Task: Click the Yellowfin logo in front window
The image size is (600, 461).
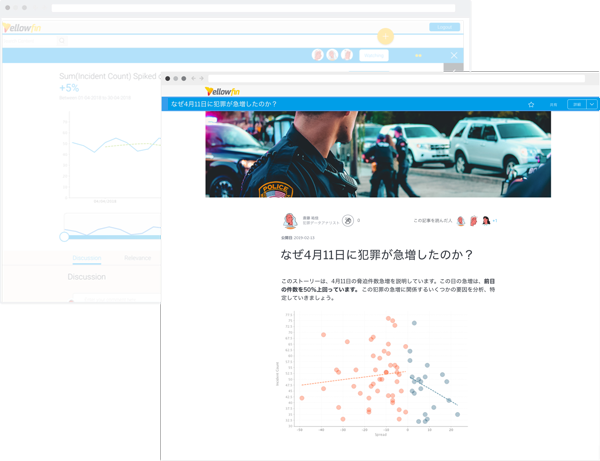Action: coord(222,91)
